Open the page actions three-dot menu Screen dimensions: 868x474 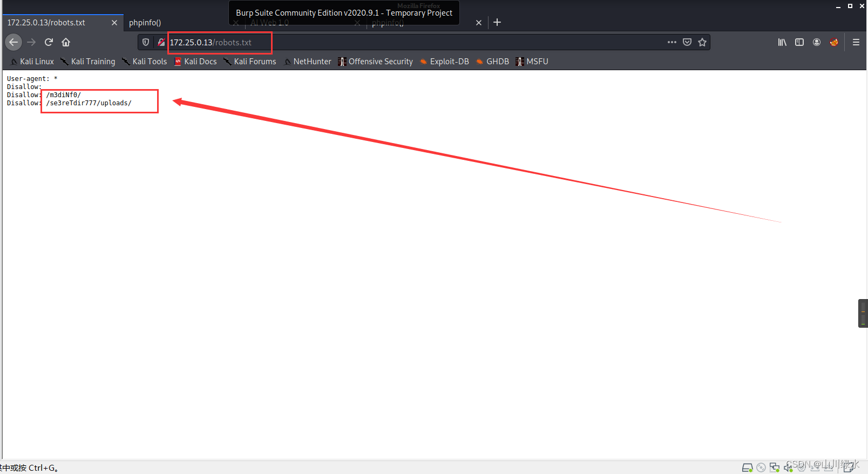[672, 42]
